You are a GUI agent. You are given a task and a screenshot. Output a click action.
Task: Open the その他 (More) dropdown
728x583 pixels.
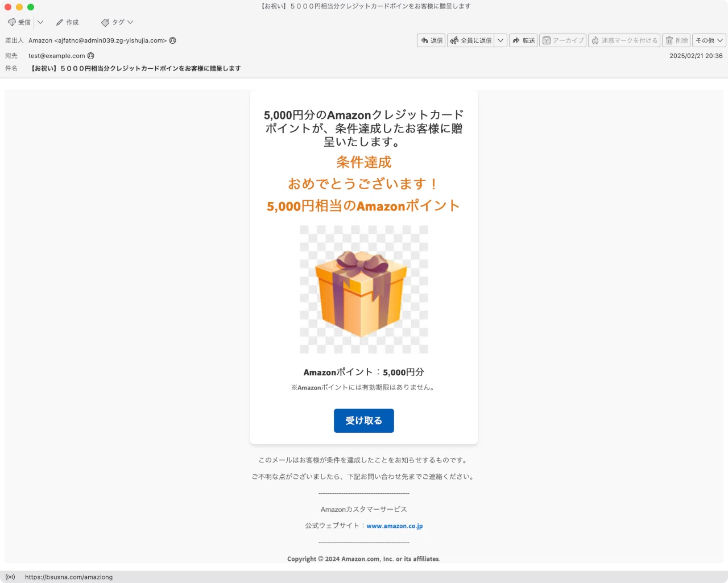pos(709,40)
